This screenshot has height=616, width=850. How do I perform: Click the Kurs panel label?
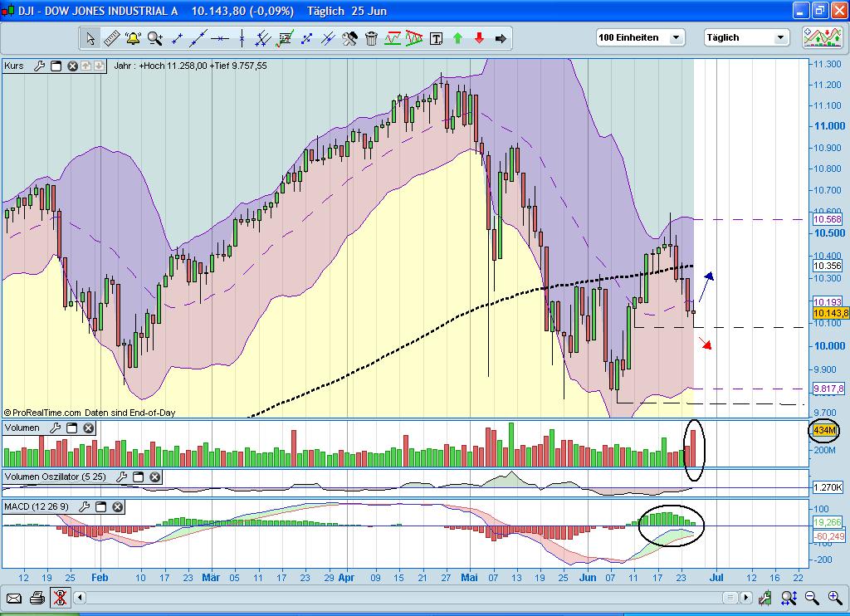coord(14,66)
